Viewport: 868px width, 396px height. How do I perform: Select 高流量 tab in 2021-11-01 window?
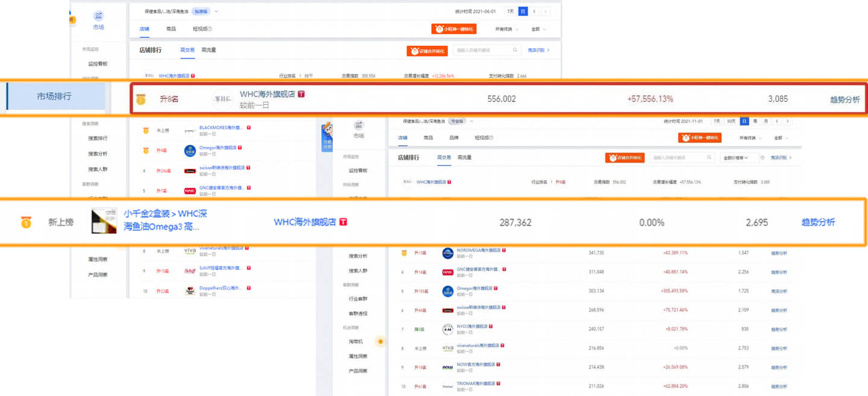[465, 157]
